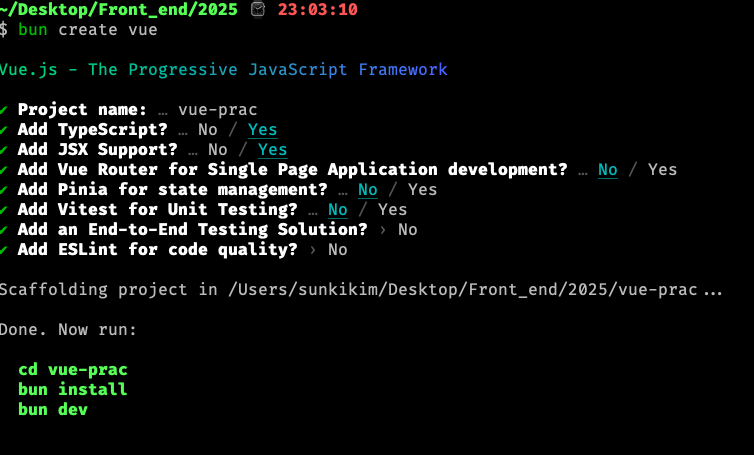Viewport: 754px width, 455px height.
Task: Click project name value vue-prac
Action: [218, 110]
